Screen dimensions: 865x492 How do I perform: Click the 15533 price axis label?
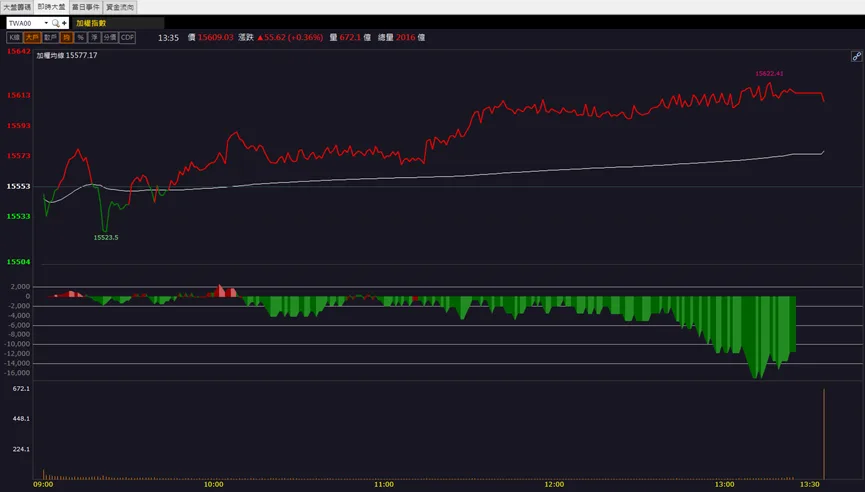19,216
